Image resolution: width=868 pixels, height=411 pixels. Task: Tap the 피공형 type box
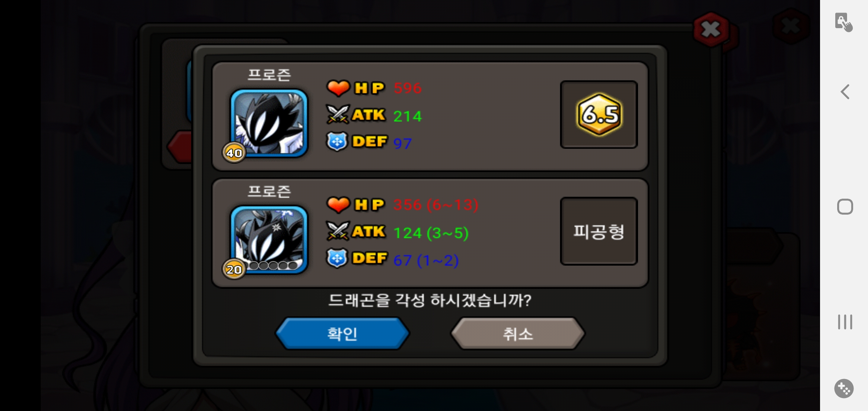coord(599,231)
